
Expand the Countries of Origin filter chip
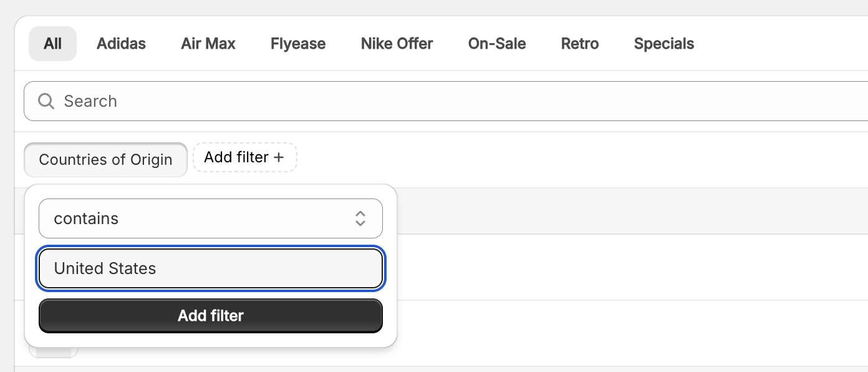105,160
